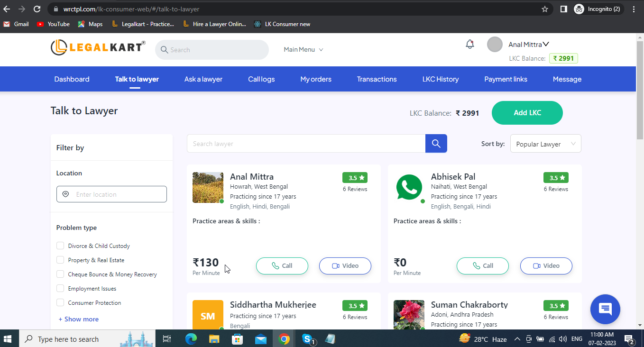Screen dimensions: 644x347
Task: Check the Divorce & Child Custody checkbox
Action: 60,246
